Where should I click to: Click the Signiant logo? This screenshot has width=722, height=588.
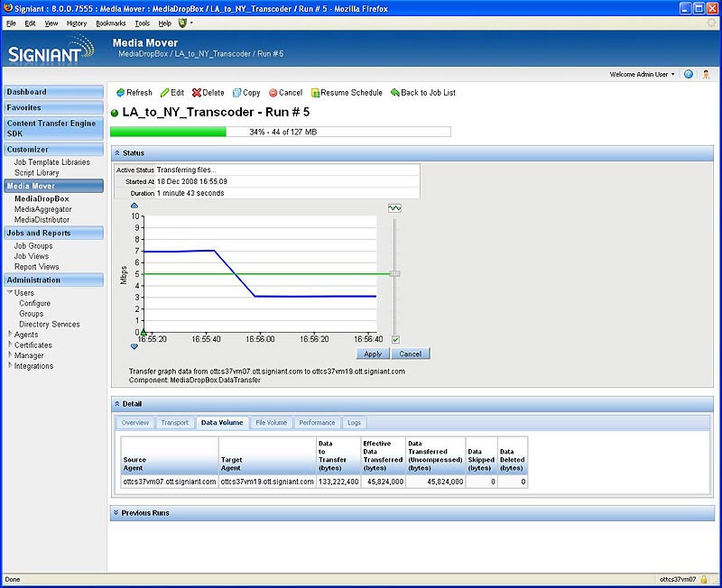51,50
